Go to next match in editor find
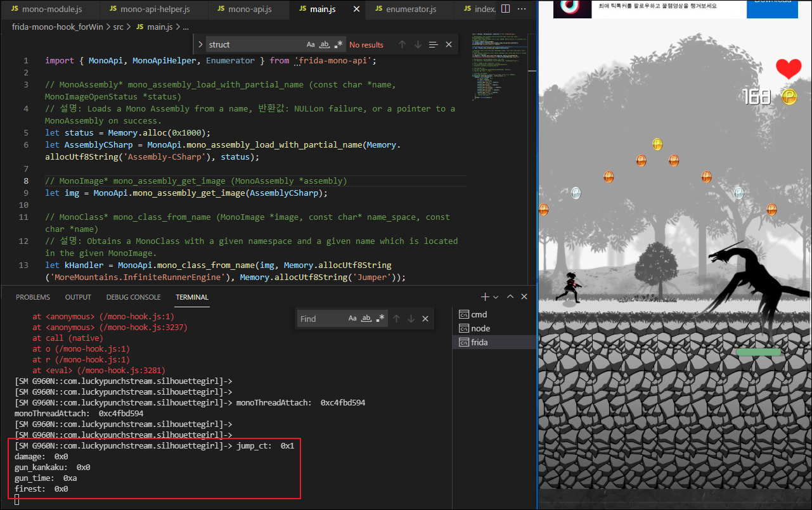Viewport: 812px width, 510px height. 418,44
